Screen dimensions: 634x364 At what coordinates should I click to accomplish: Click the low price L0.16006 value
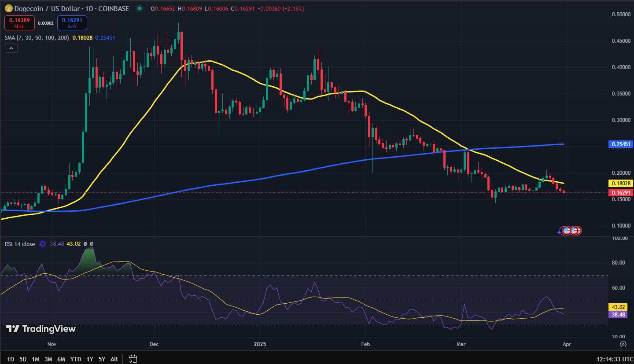coord(216,8)
